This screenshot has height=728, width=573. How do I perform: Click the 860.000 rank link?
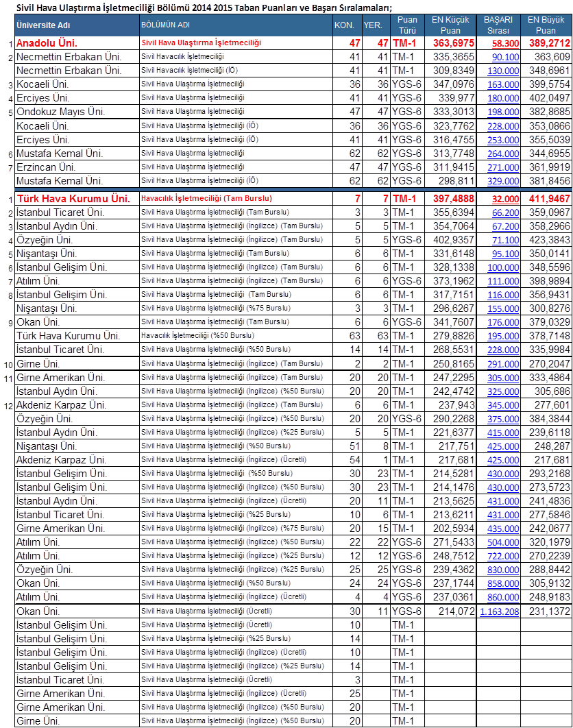[x=503, y=597]
